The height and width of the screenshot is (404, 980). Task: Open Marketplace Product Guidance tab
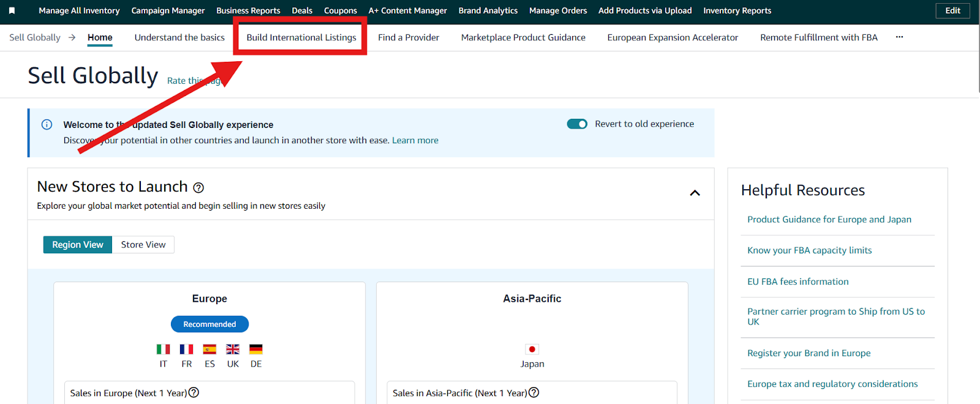point(523,37)
